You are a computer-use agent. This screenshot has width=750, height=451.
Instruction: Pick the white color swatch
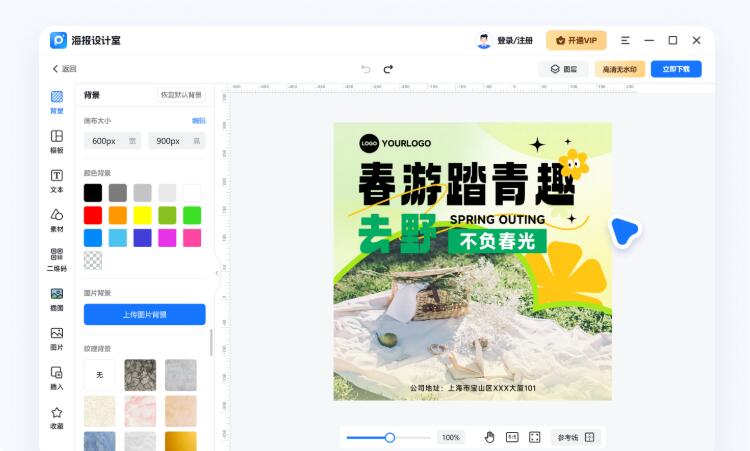click(192, 193)
